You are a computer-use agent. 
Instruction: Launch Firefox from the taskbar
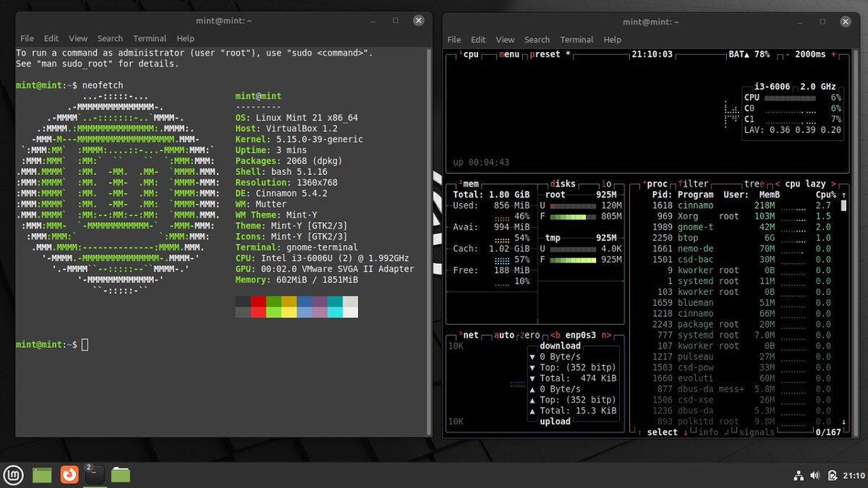point(69,475)
